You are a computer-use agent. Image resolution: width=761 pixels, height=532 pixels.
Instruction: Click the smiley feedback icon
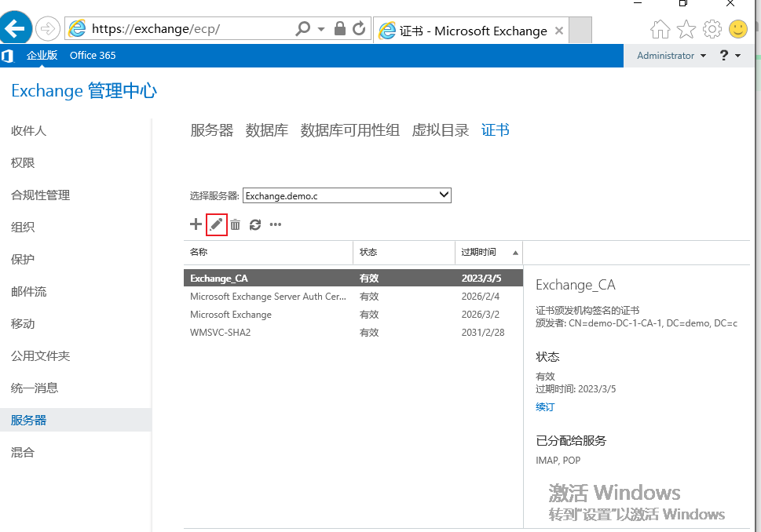[x=738, y=29]
